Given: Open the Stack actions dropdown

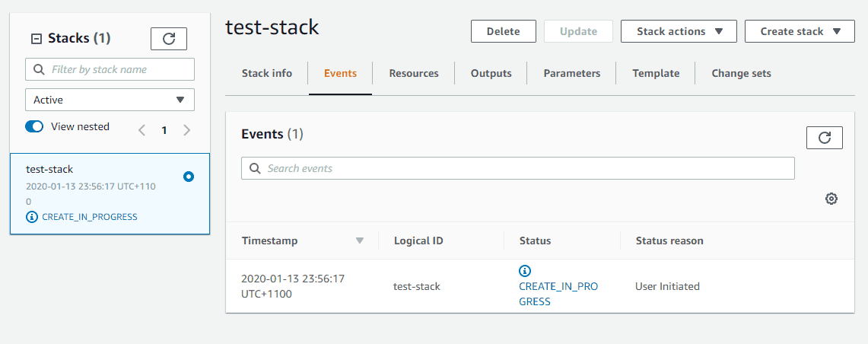Looking at the screenshot, I should click(679, 31).
